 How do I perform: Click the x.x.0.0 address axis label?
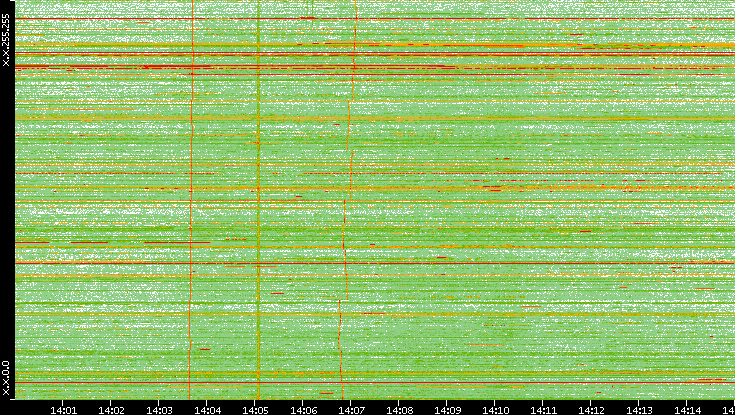click(x=6, y=378)
